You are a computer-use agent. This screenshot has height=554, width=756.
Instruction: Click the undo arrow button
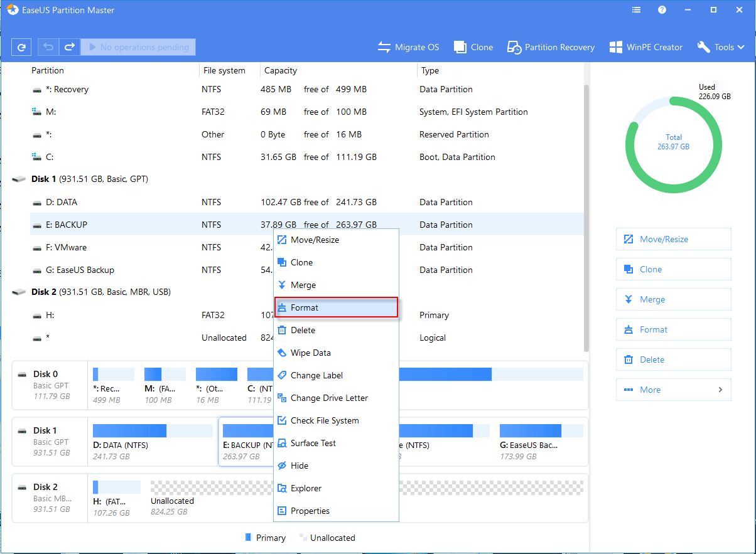coord(48,47)
